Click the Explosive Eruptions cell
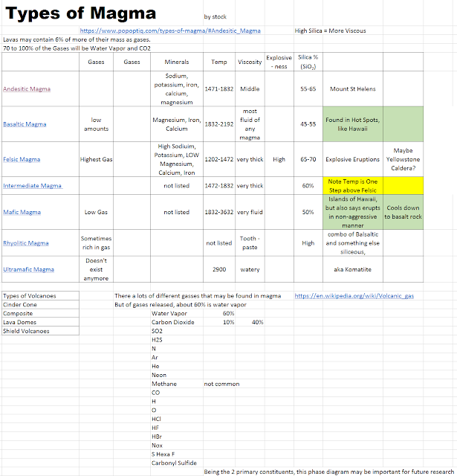Viewport: 457px width, 476px height. coord(353,159)
